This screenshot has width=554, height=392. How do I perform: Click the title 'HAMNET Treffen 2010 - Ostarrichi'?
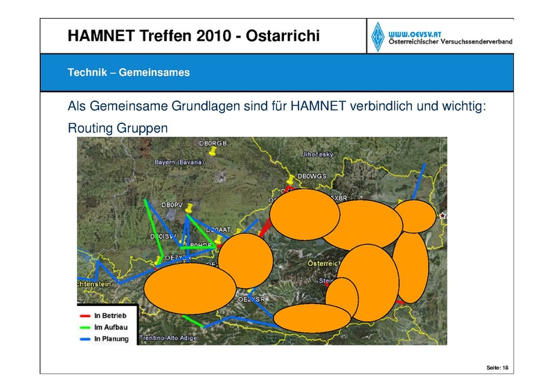point(194,36)
